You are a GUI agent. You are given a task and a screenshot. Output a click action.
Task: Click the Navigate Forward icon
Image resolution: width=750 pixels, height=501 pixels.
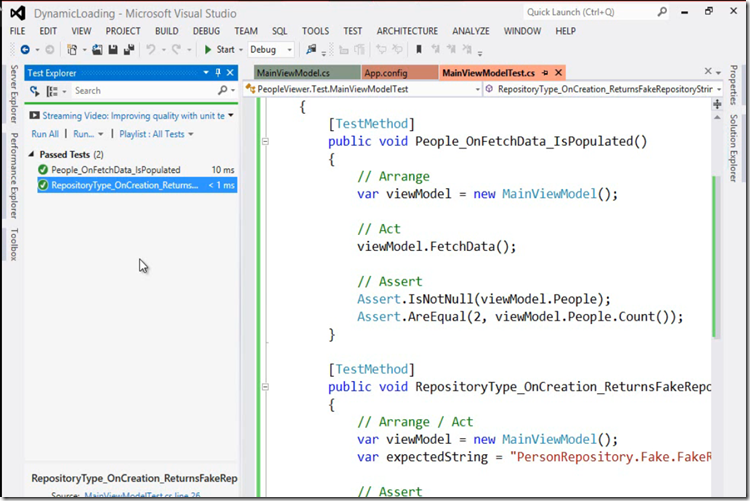coord(50,49)
